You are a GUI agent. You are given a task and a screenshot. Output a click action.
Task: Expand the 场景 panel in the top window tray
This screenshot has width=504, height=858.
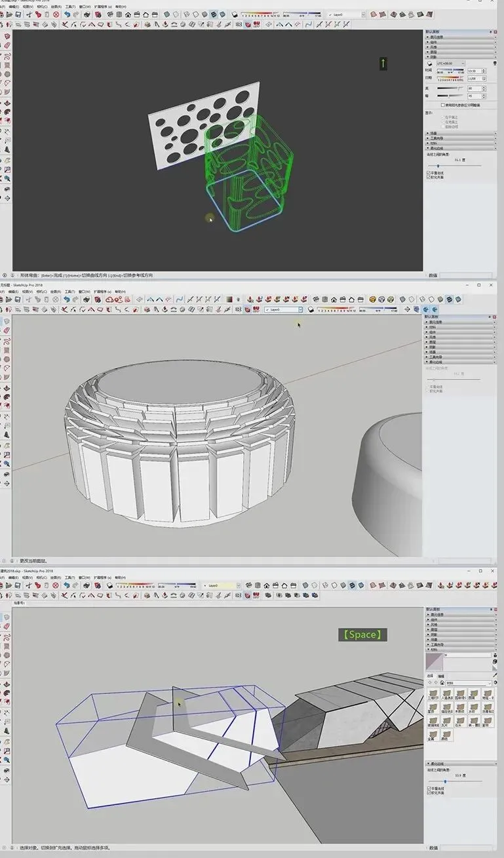(461, 133)
